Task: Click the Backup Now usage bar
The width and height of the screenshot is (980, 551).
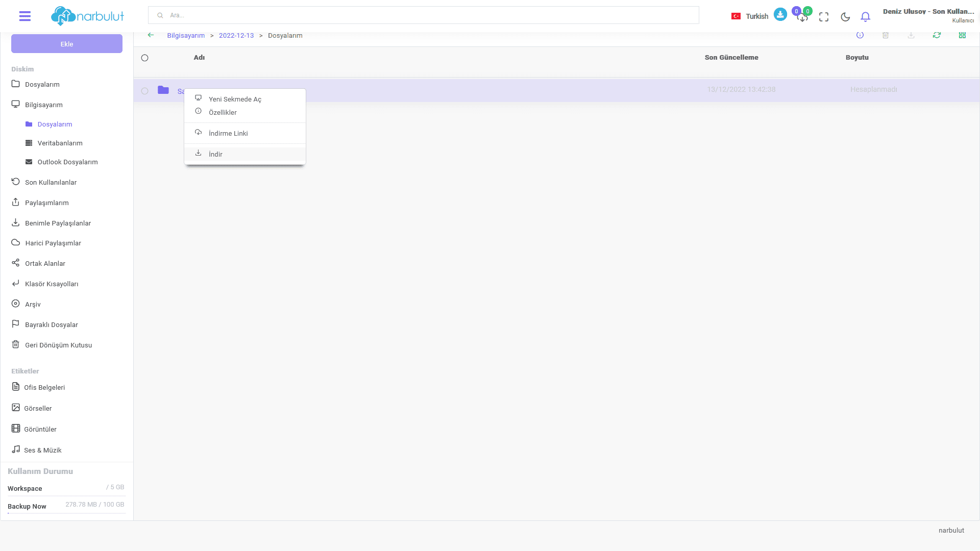Action: 66,512
